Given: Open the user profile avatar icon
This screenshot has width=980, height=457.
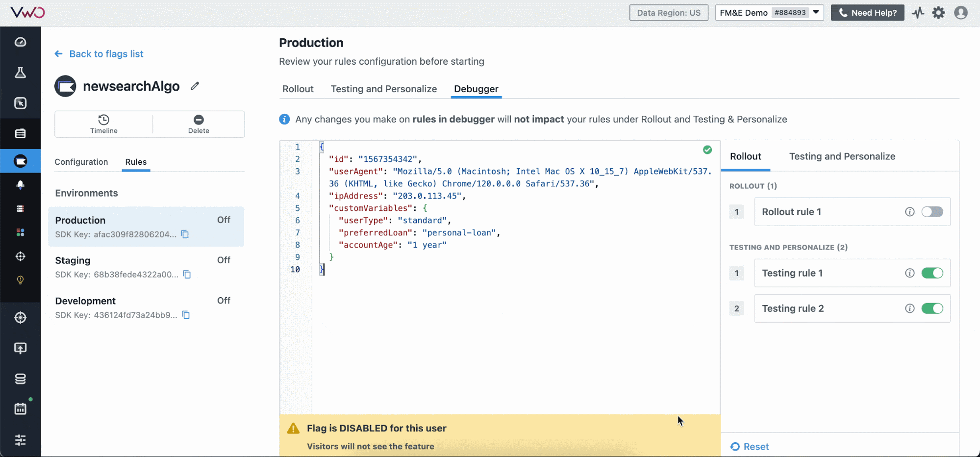Looking at the screenshot, I should click(x=961, y=13).
